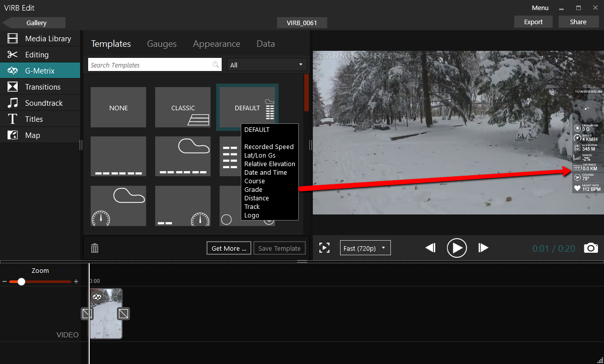Open transition at clip start

pyautogui.click(x=87, y=314)
